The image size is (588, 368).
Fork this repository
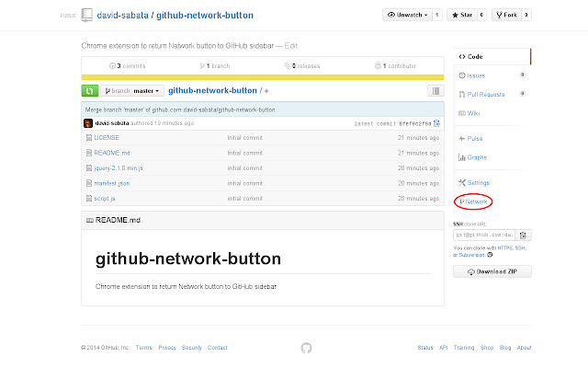pos(506,15)
